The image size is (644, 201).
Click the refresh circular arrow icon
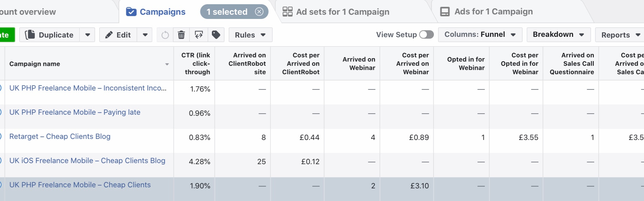(165, 35)
